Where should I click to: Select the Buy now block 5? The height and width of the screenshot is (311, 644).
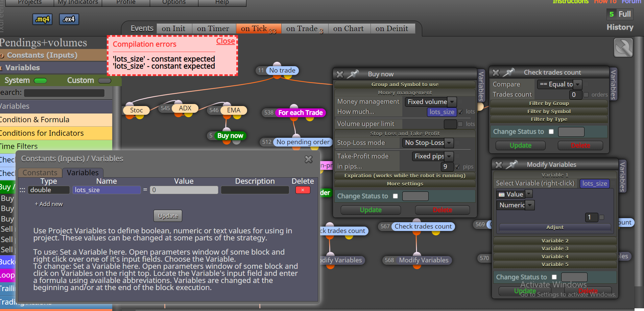(x=230, y=136)
